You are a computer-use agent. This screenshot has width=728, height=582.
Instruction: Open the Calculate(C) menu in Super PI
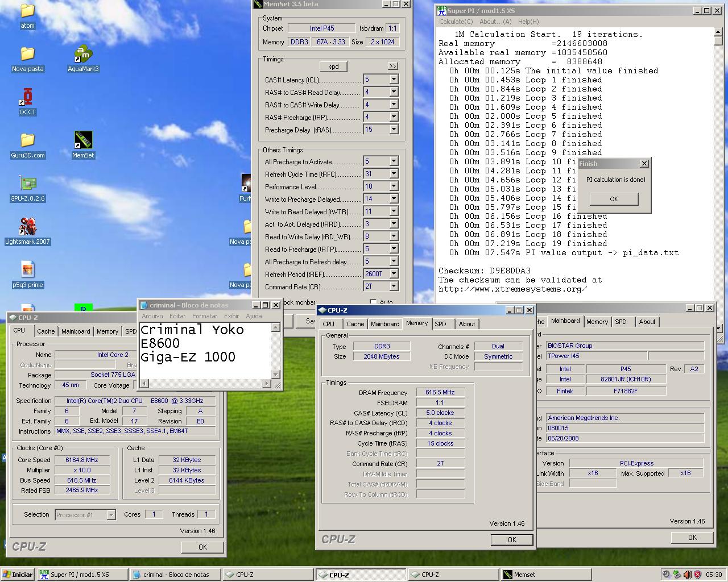tap(456, 22)
